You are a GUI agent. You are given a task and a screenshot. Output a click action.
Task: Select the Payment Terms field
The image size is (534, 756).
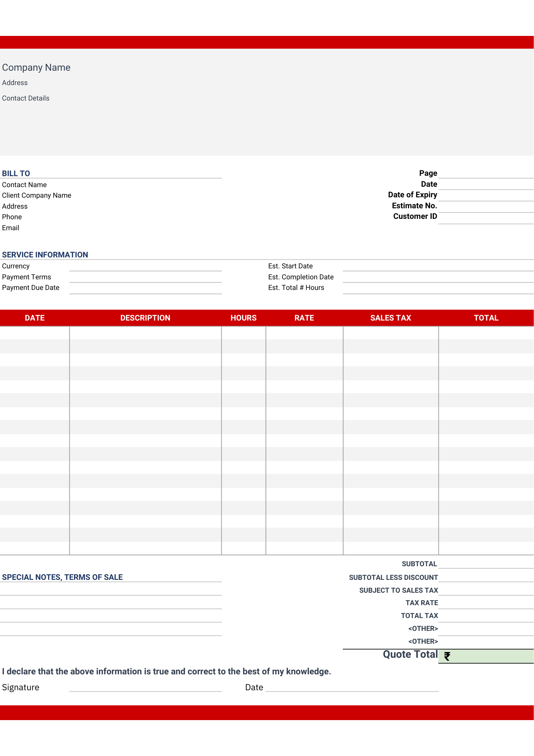tap(145, 277)
